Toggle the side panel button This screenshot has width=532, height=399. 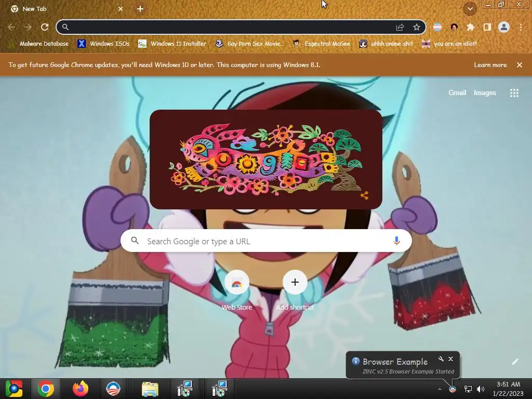tap(487, 27)
